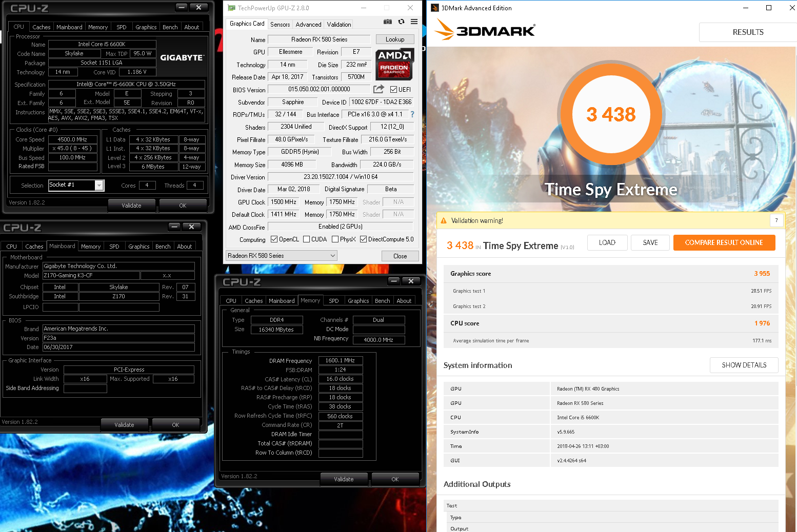This screenshot has height=532, width=797.
Task: Open Memory tab in CPU-Z Mainboard window
Action: [x=91, y=247]
